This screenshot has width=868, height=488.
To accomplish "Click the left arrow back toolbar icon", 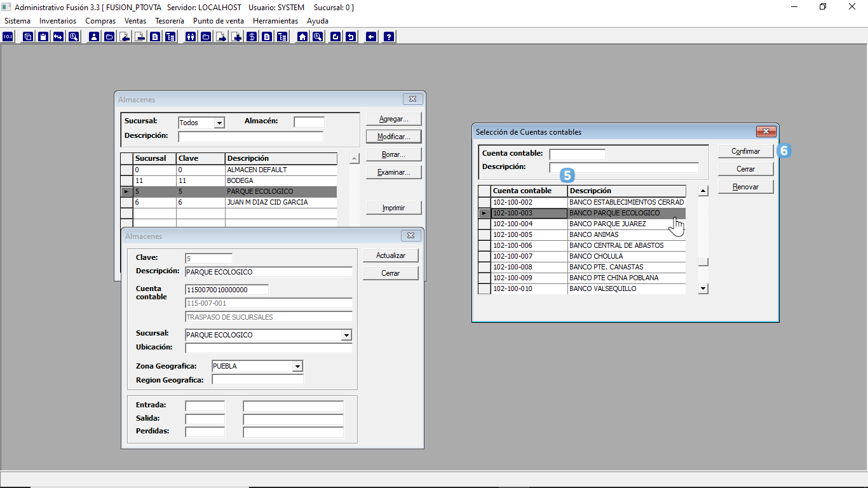I will point(371,37).
